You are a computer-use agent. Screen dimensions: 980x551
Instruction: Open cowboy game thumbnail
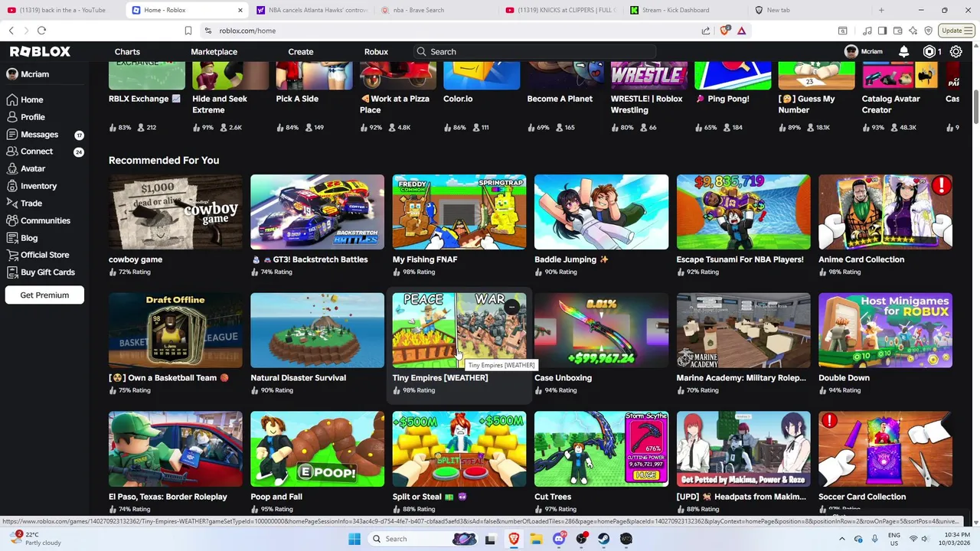pos(175,212)
